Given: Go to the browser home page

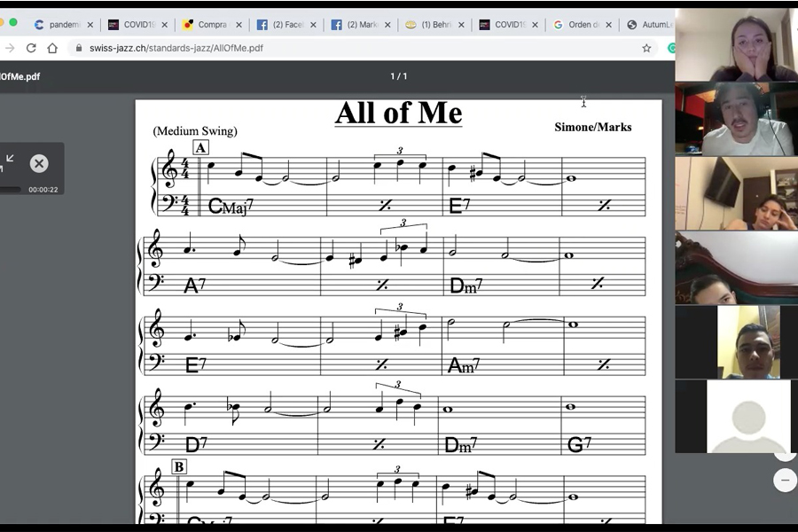Looking at the screenshot, I should 52,48.
